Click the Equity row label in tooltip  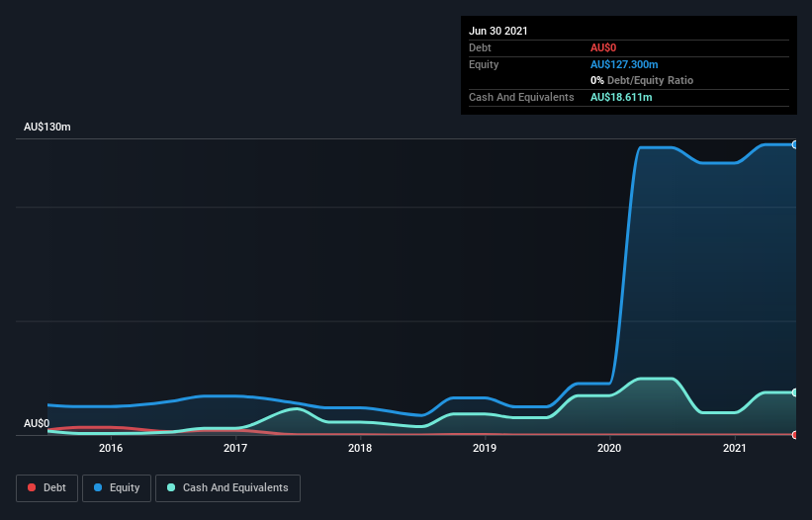pos(484,64)
